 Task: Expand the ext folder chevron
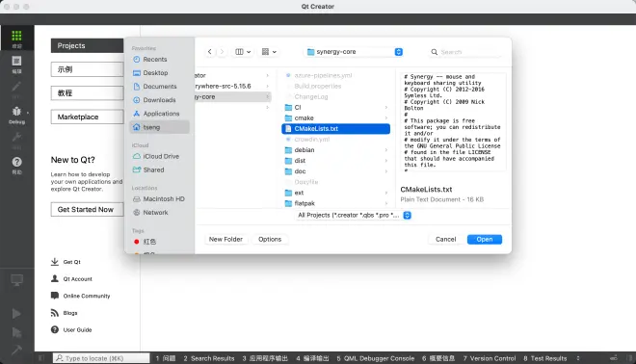386,193
